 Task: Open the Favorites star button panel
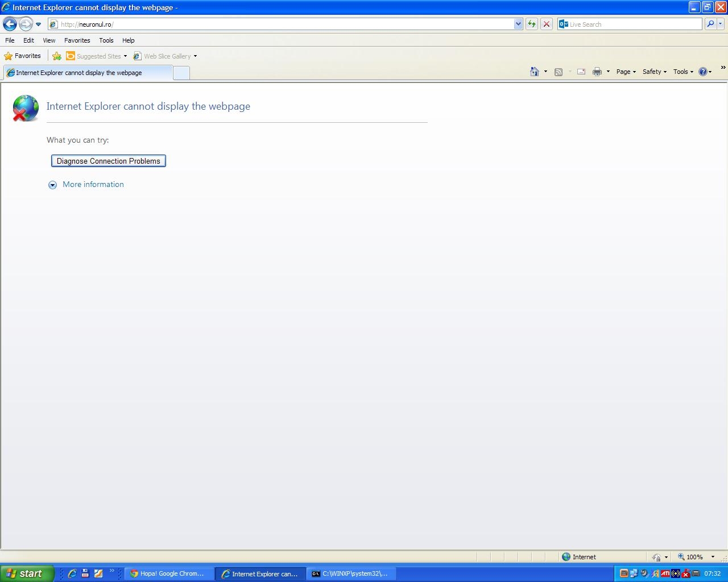pos(23,56)
